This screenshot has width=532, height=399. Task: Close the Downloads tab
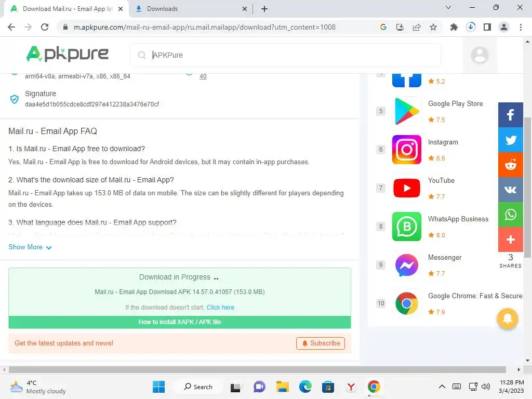245,9
